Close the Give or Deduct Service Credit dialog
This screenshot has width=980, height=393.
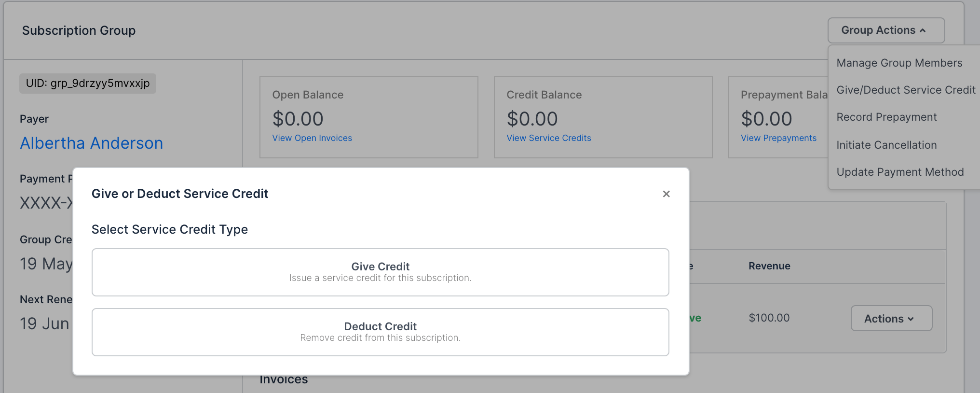666,194
